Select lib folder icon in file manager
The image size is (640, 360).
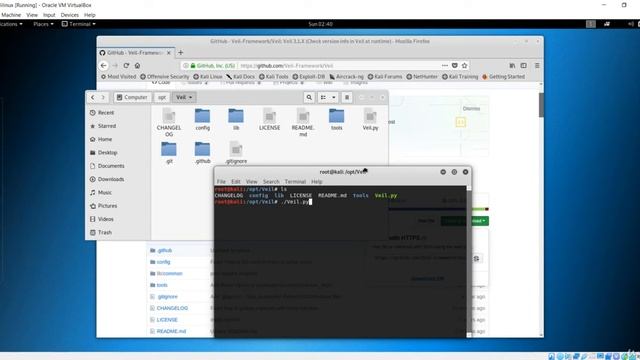tap(236, 116)
